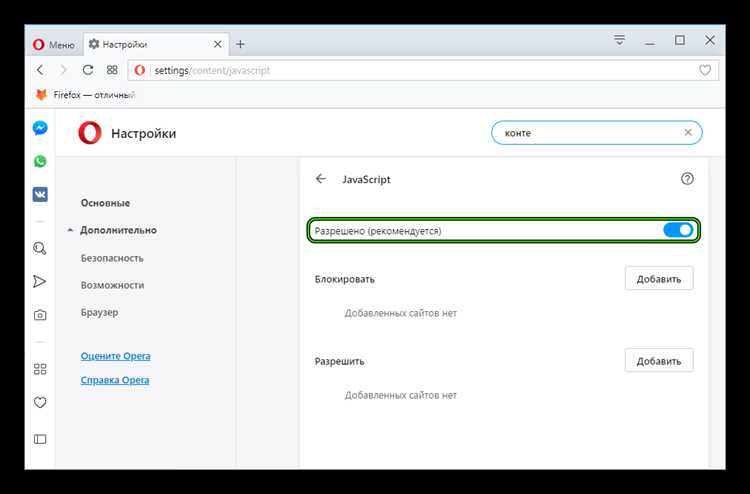Collapse the Дополнительно section
Image resolution: width=750 pixels, height=494 pixels.
[x=118, y=231]
